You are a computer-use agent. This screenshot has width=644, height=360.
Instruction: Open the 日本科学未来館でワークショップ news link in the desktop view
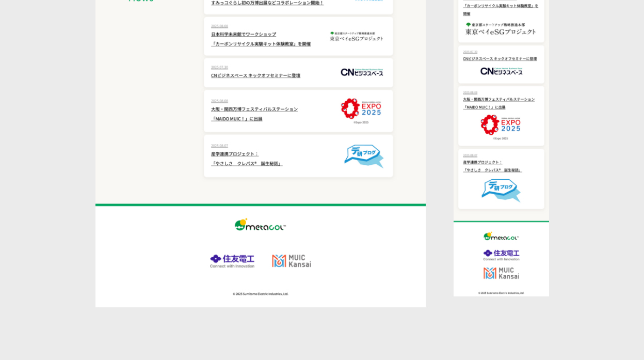click(x=244, y=34)
